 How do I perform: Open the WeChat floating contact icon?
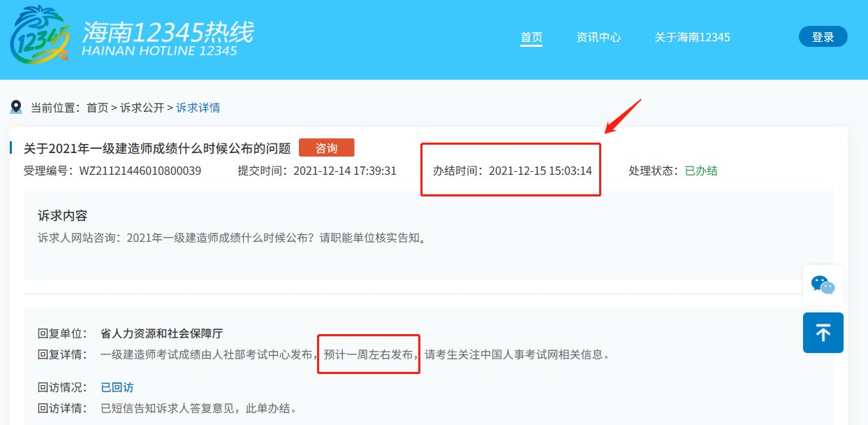823,284
